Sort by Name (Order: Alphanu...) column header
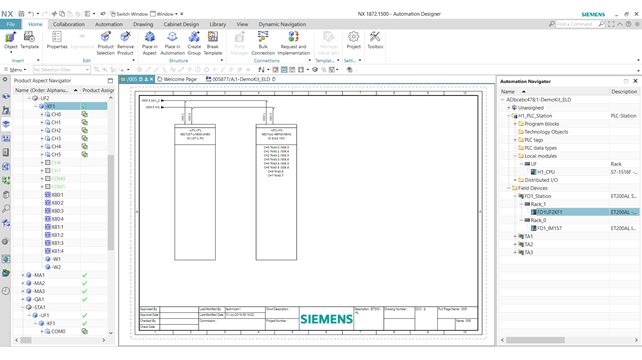This screenshot has height=360, width=642. click(x=46, y=90)
